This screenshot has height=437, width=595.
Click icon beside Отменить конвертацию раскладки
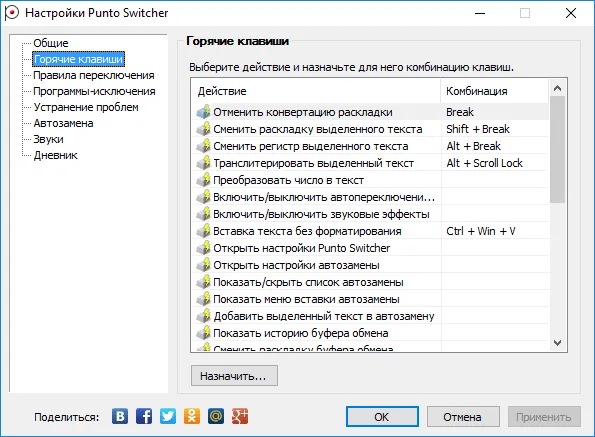click(x=203, y=112)
